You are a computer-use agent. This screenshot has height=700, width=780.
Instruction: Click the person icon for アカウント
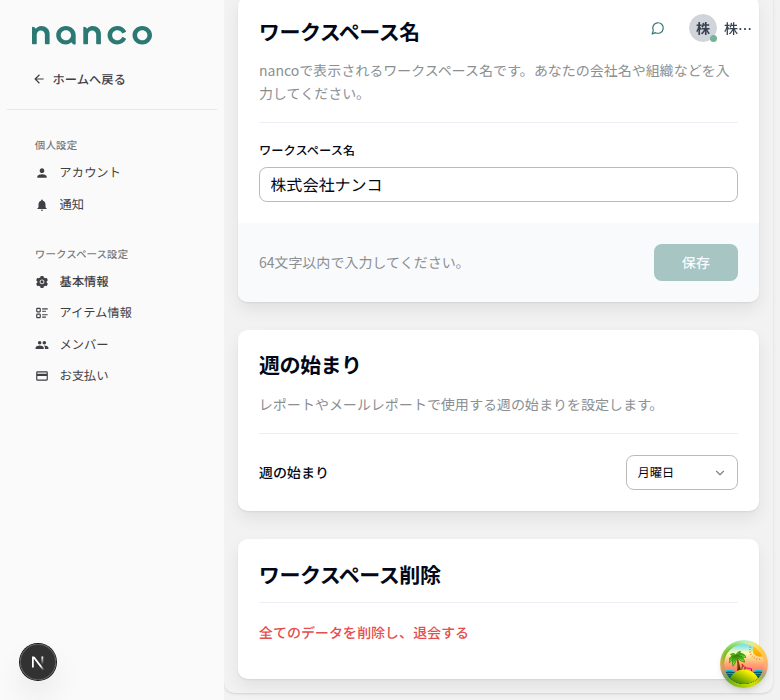pyautogui.click(x=42, y=173)
